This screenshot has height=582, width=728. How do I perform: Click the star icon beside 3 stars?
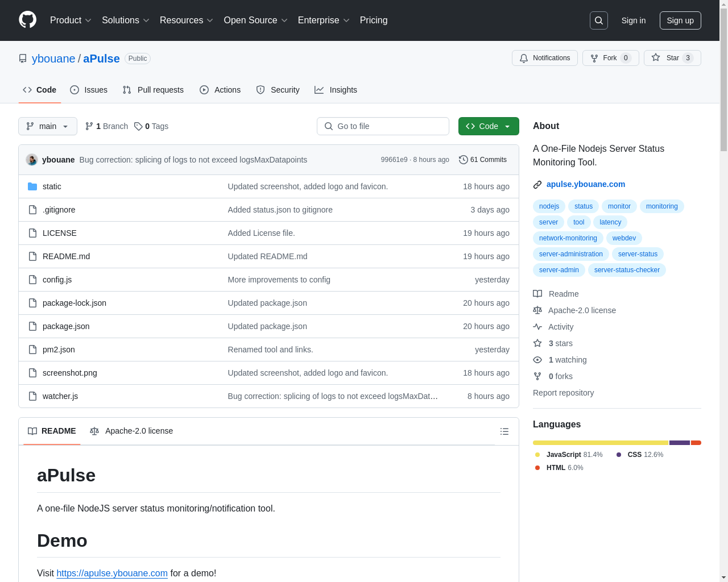coord(537,343)
